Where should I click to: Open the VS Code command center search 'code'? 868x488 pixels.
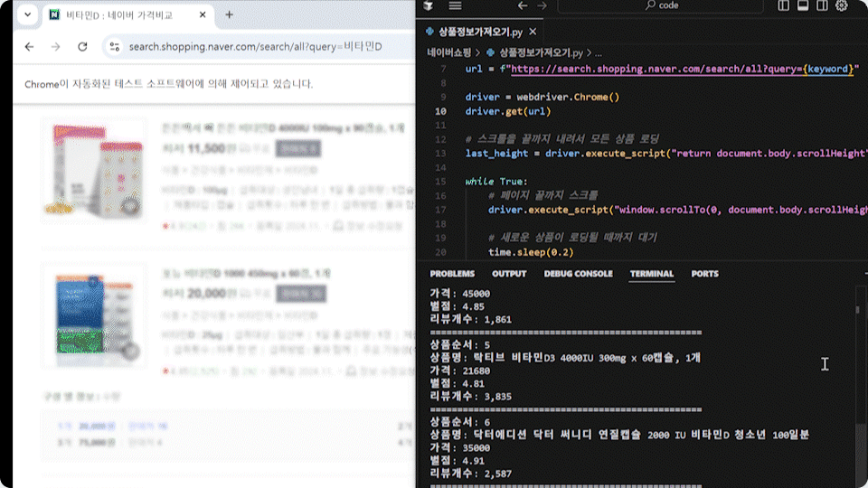pos(660,5)
